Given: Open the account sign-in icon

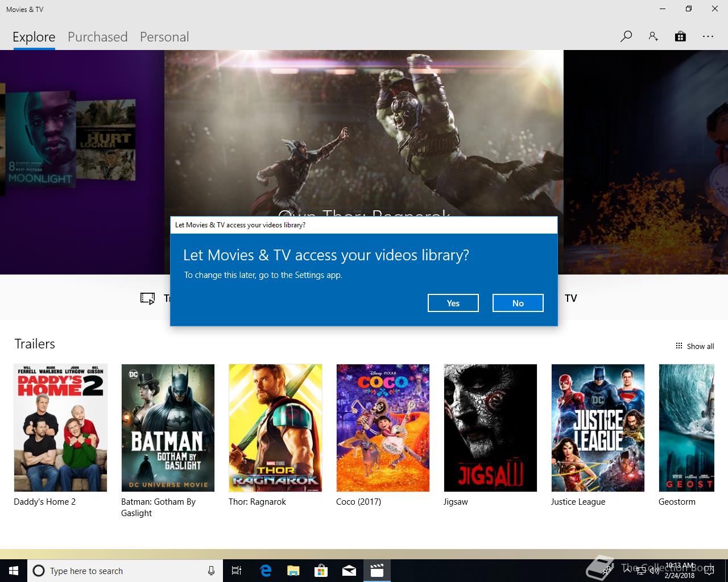Looking at the screenshot, I should (653, 36).
